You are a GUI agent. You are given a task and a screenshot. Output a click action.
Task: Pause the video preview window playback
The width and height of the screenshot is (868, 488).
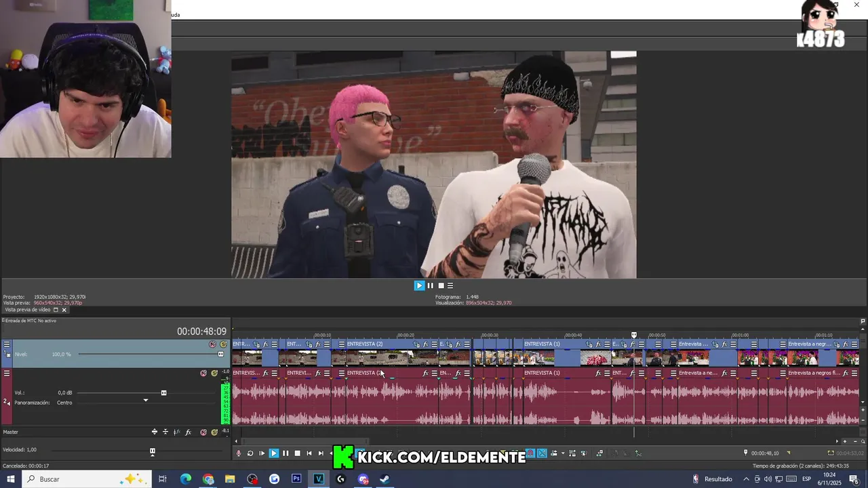coord(430,285)
